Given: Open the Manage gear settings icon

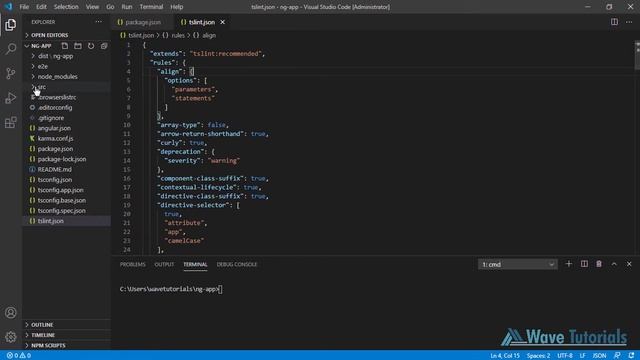Looking at the screenshot, I should pos(11,337).
